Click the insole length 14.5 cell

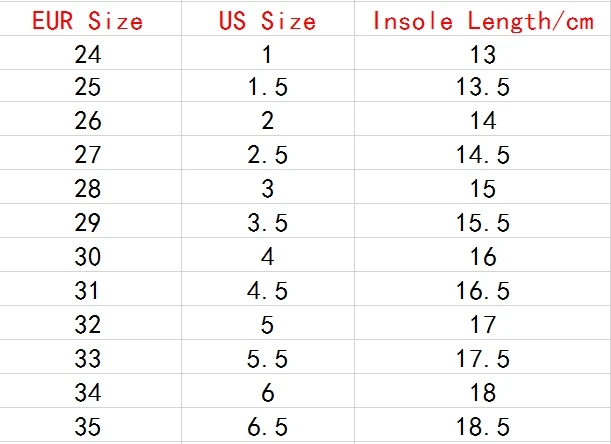tap(482, 153)
